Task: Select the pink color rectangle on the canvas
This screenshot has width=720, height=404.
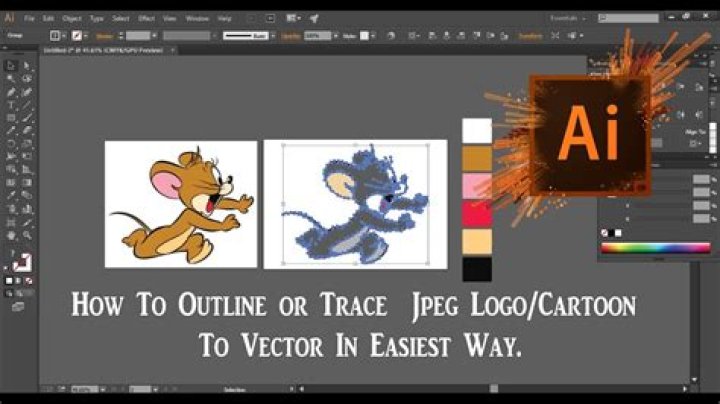Action: tap(477, 186)
